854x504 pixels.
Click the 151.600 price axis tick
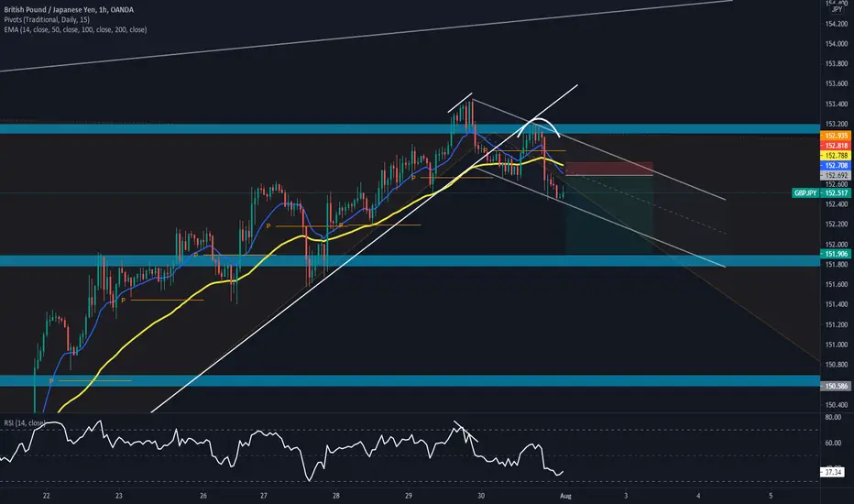836,284
